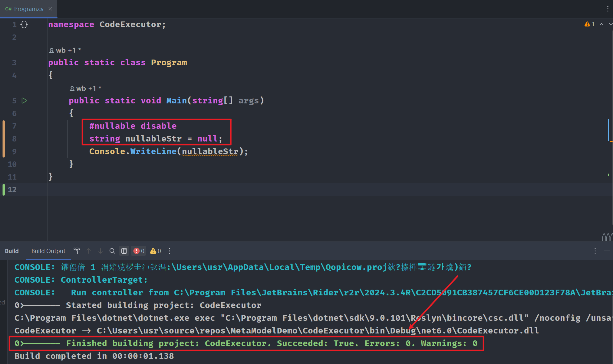Open Build panel options kebab on right

[x=595, y=251]
